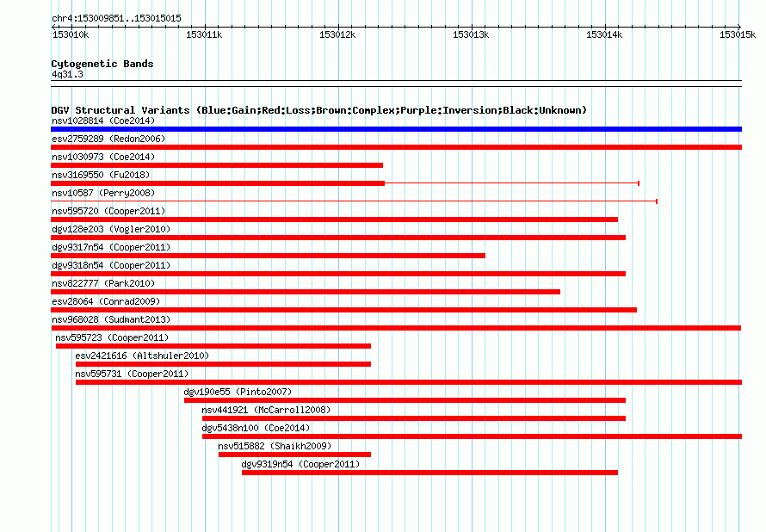Image resolution: width=766 pixels, height=532 pixels.
Task: Open nsv595731 (Cooper2011) label
Action: click(132, 374)
